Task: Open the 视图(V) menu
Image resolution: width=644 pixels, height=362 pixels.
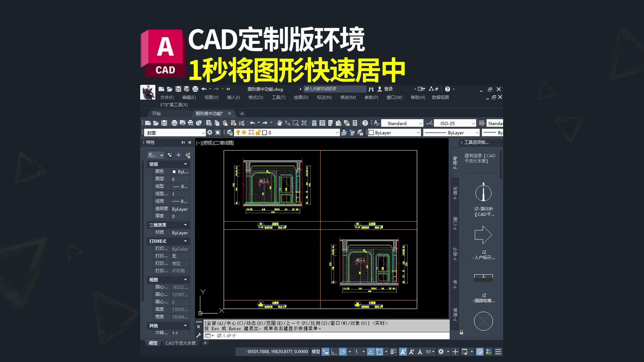Action: point(211,97)
